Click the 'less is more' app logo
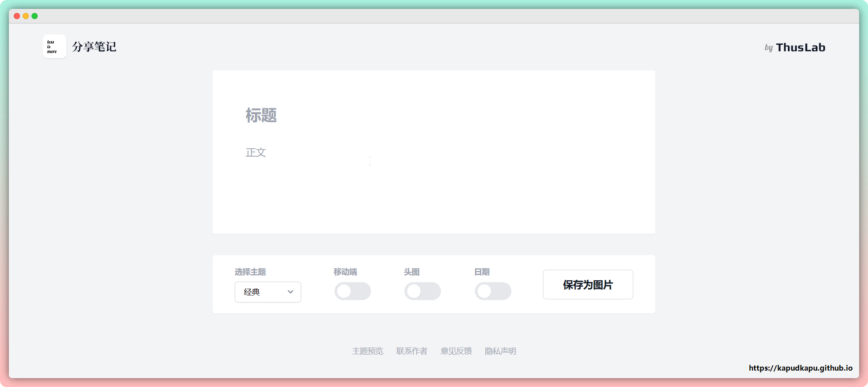 54,46
